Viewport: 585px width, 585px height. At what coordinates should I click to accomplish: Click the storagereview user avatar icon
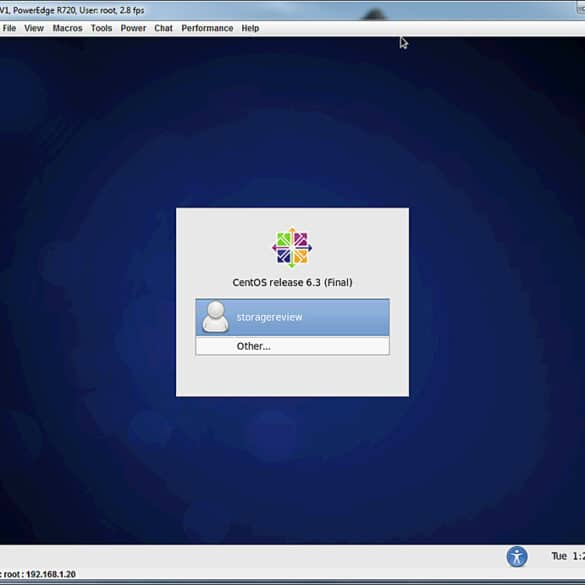click(x=215, y=317)
